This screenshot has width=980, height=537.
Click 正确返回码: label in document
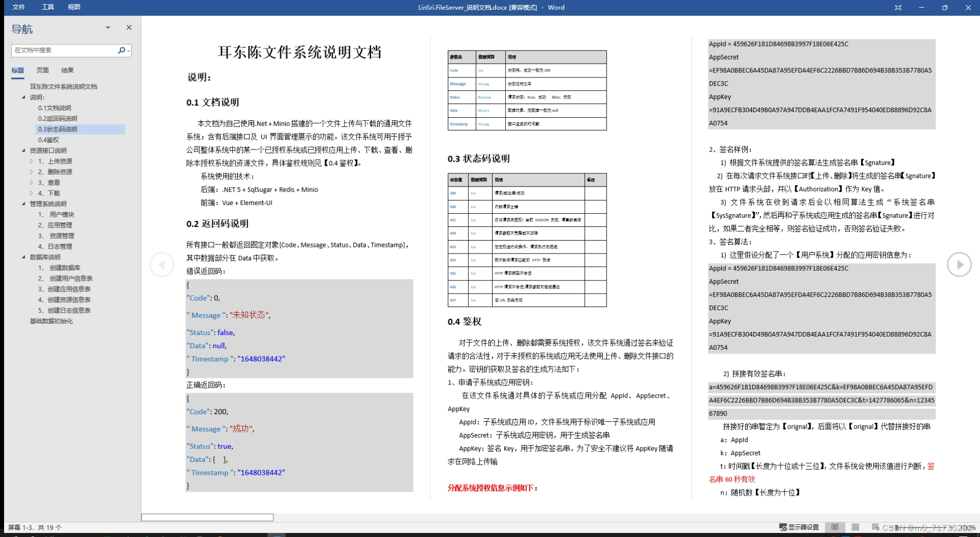click(206, 385)
